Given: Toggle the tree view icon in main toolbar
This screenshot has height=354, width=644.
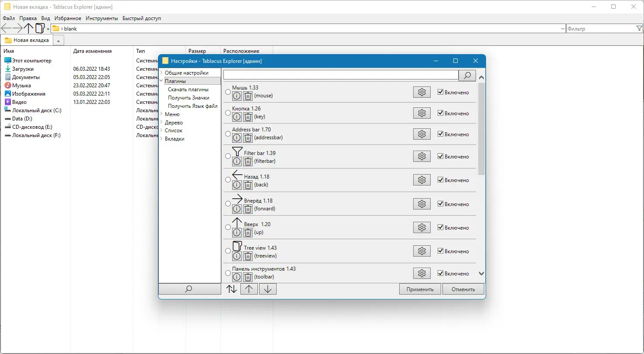Looking at the screenshot, I should pyautogui.click(x=40, y=29).
